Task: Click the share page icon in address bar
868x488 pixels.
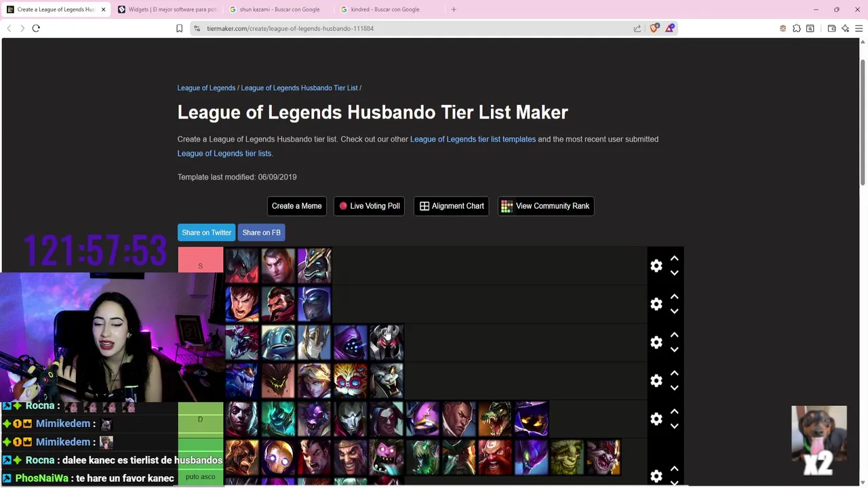Action: pyautogui.click(x=637, y=28)
